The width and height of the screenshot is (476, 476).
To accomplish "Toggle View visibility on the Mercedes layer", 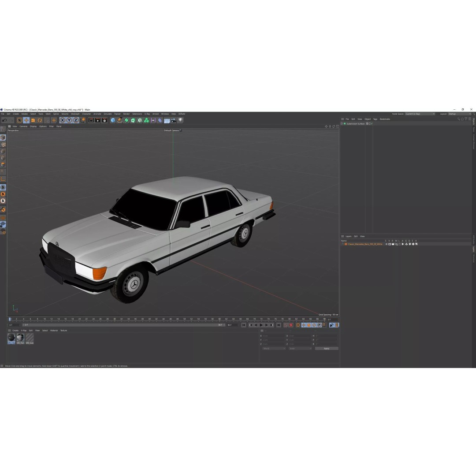I will pos(390,244).
